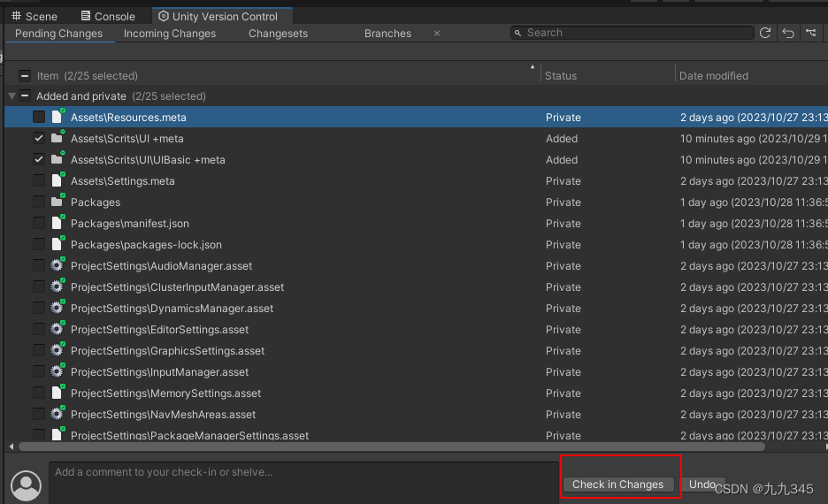The height and width of the screenshot is (504, 828).
Task: Select the ProjectSettings\GraphicsSettings.asset row
Action: [x=416, y=350]
